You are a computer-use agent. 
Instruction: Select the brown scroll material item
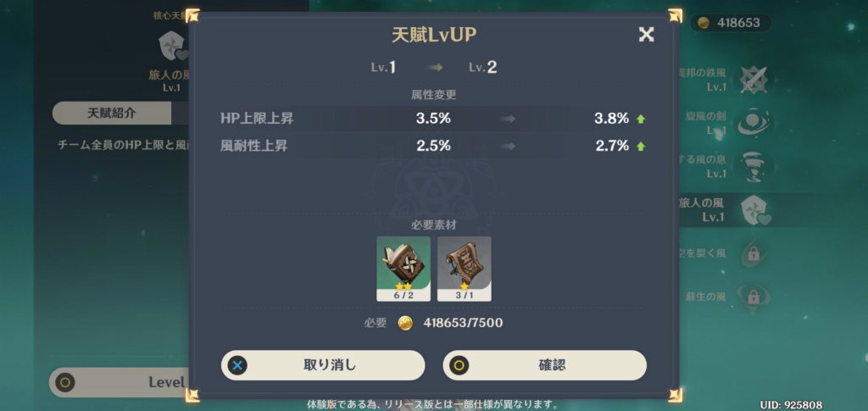coord(464,269)
